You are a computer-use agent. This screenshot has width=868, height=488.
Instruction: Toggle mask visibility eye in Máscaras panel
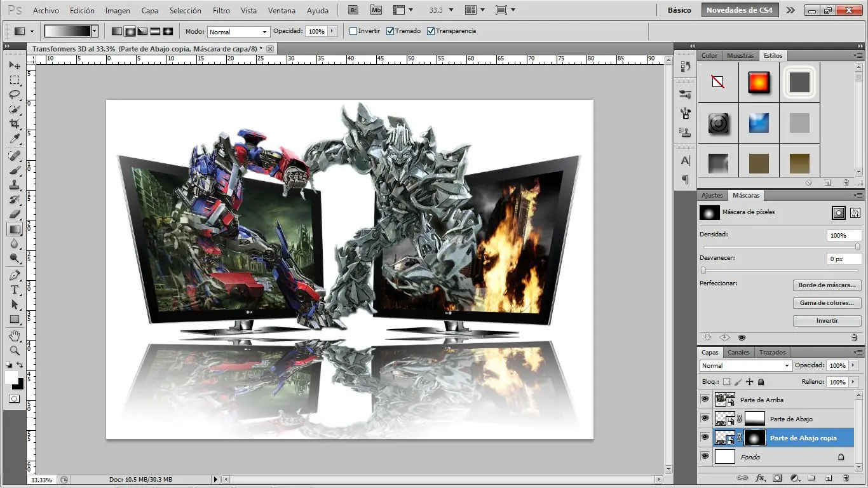pyautogui.click(x=742, y=338)
